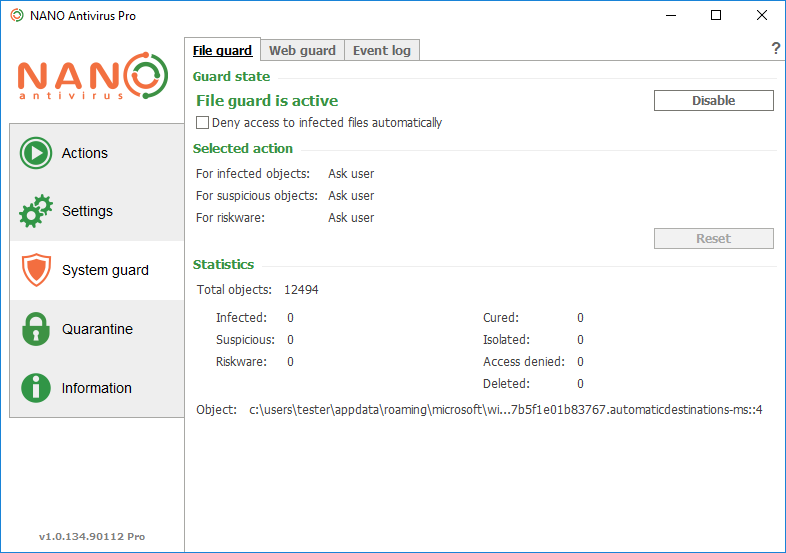Close the NANO Antivirus Pro window

click(x=761, y=16)
